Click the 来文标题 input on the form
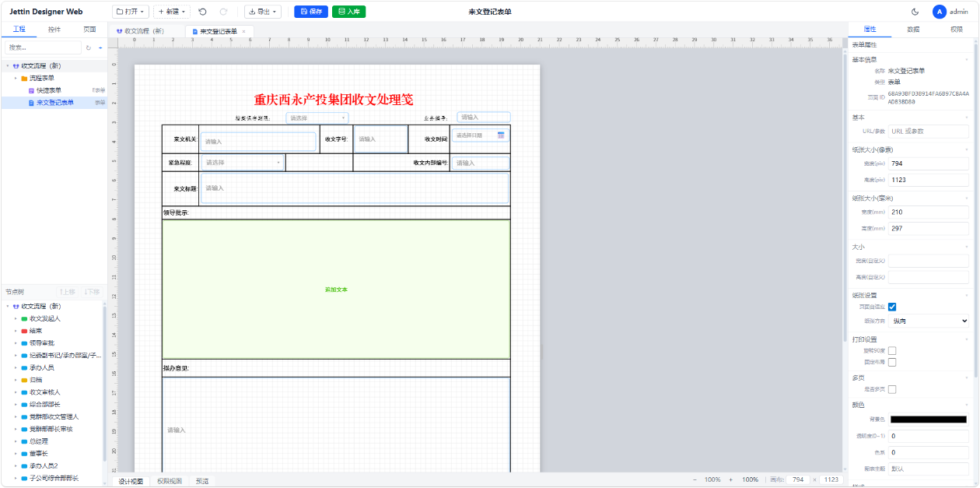The image size is (980, 488). [x=355, y=188]
